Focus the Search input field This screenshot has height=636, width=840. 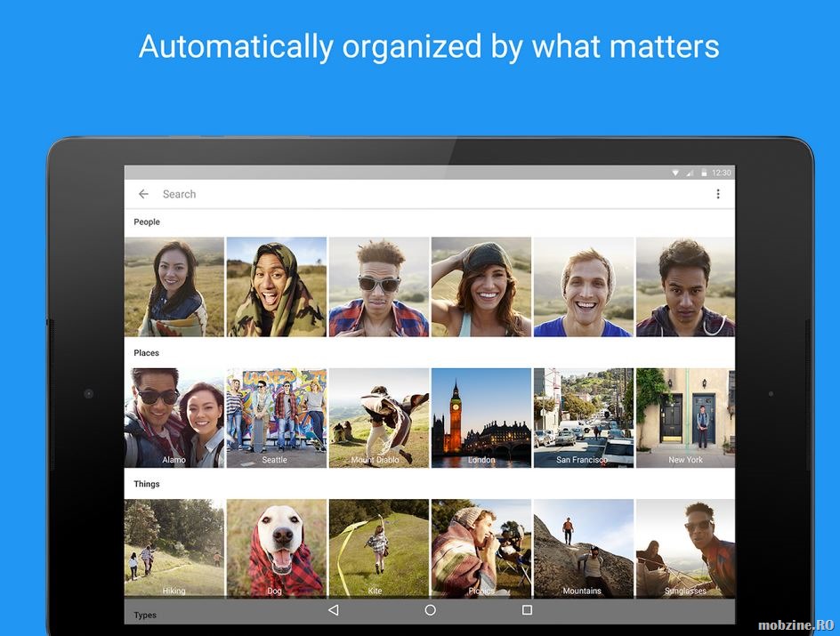429,194
